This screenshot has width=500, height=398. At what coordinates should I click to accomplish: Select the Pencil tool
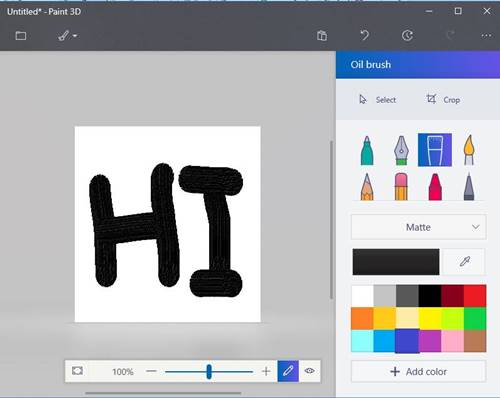click(x=367, y=187)
